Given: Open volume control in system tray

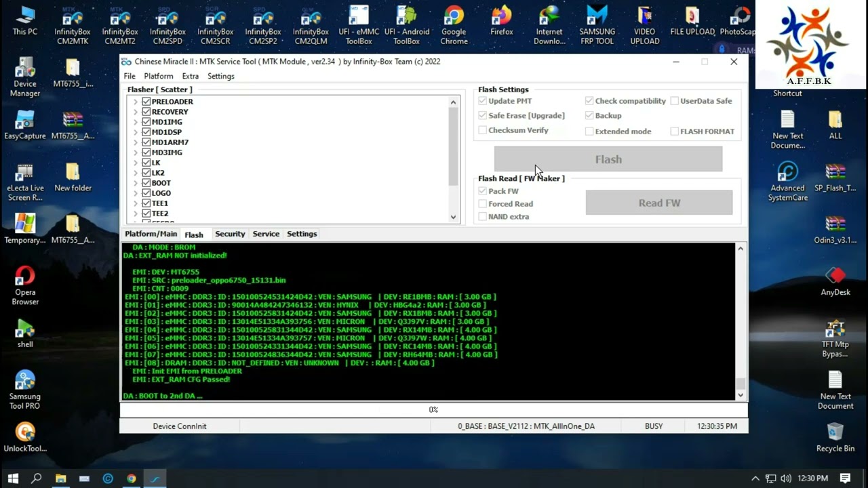Looking at the screenshot, I should pyautogui.click(x=786, y=479).
